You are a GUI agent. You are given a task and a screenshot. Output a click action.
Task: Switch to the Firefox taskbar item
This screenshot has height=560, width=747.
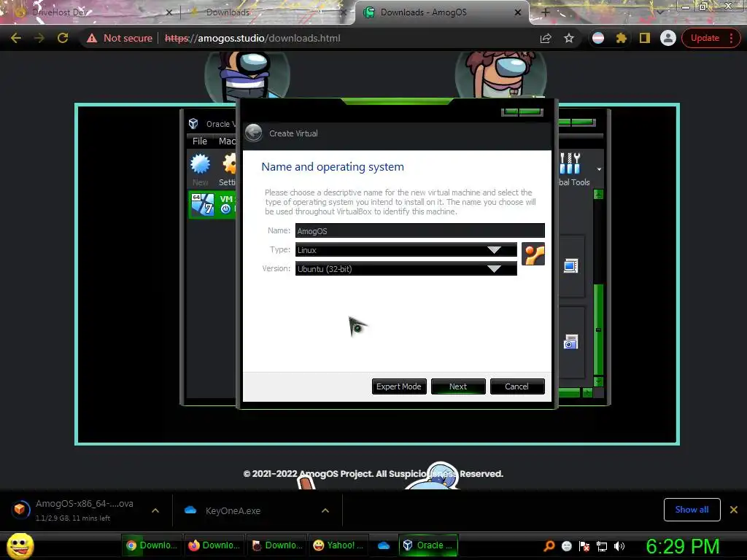[214, 545]
